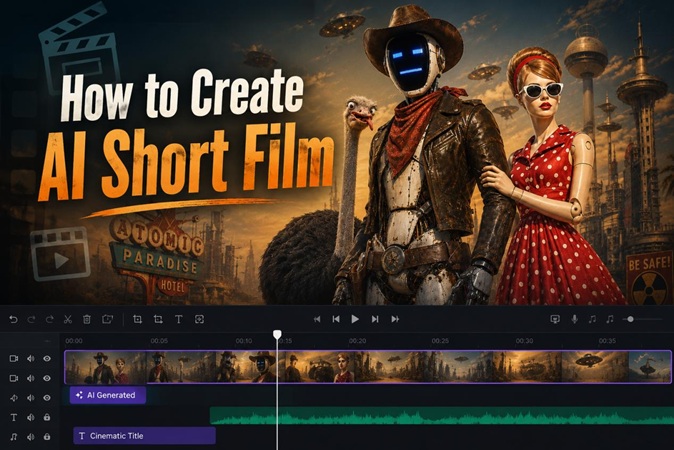Click the timeline zoom slider handle
The height and width of the screenshot is (450, 674).
(631, 319)
